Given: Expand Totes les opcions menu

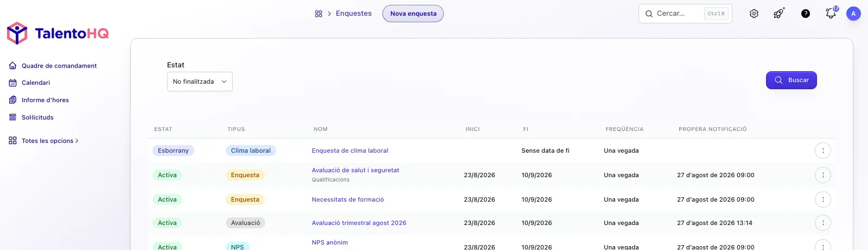Looking at the screenshot, I should click(50, 141).
